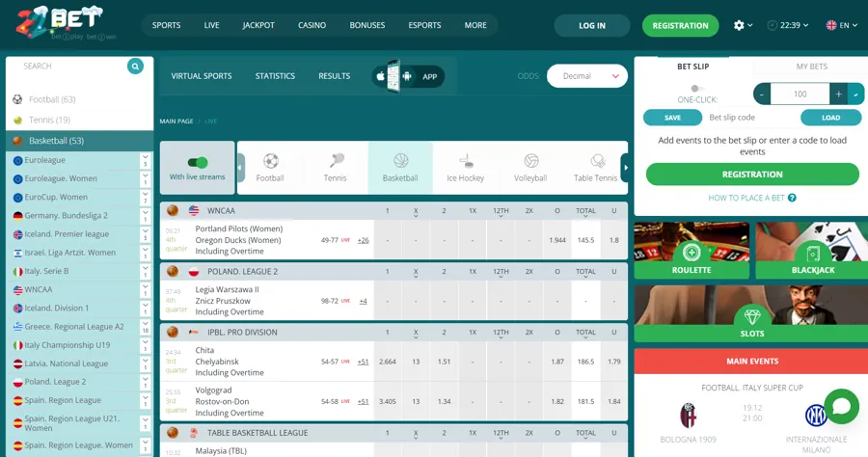Viewport: 868px width, 457px height.
Task: Open one-click stake amount dropdown arrow
Action: (855, 94)
